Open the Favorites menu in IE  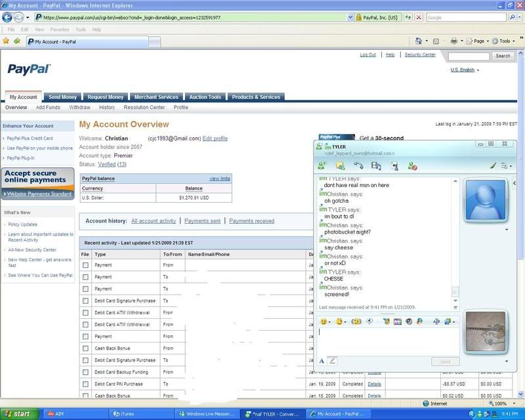point(60,30)
